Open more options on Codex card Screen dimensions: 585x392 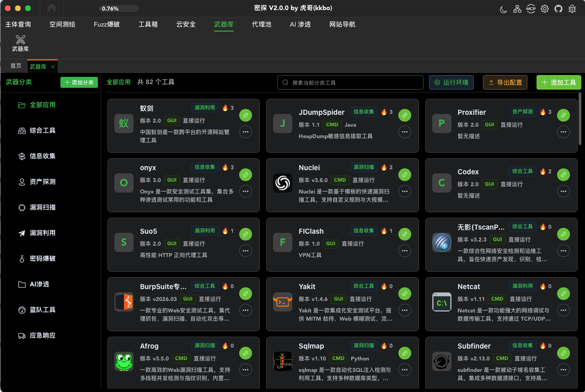point(564,191)
